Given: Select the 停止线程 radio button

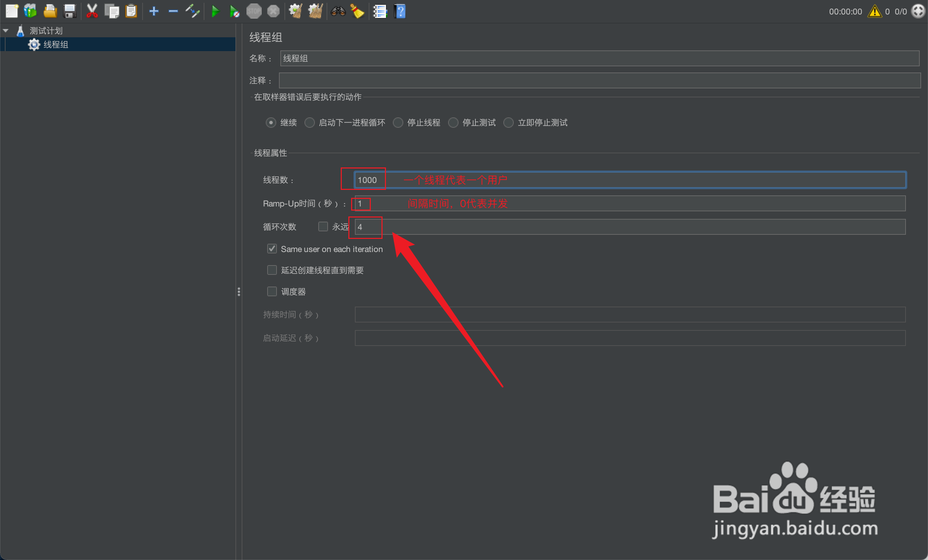Looking at the screenshot, I should 398,123.
